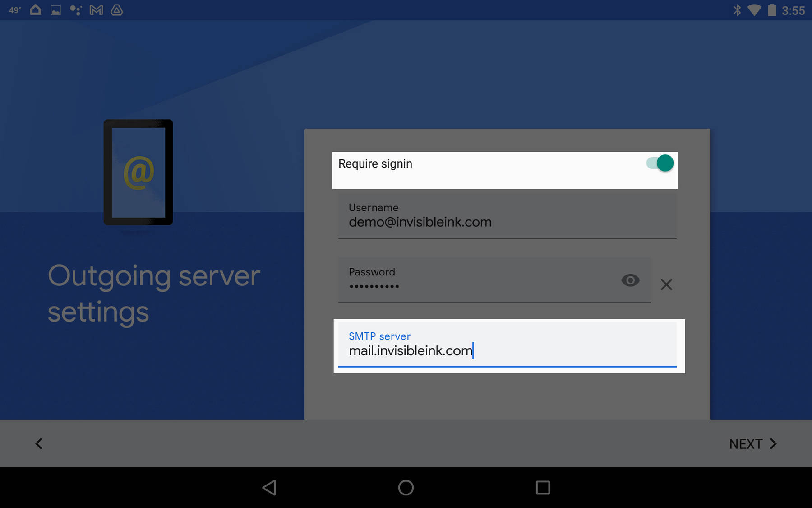The height and width of the screenshot is (508, 812).
Task: Tap the battery icon in status bar
Action: 772,10
